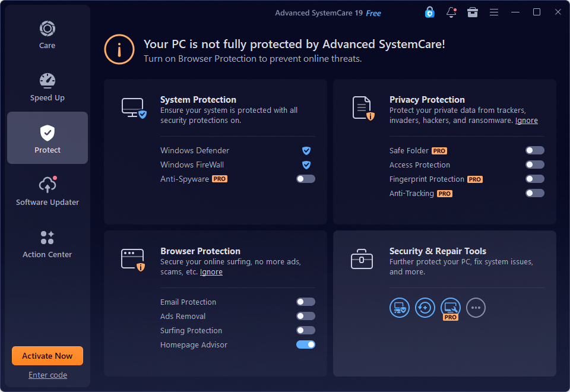Open notifications bell icon

pyautogui.click(x=451, y=12)
